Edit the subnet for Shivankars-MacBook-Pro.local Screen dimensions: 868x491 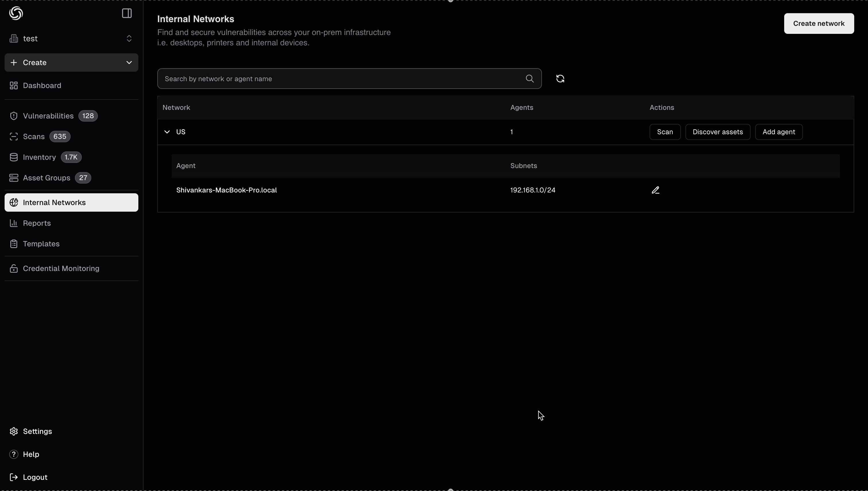(655, 190)
